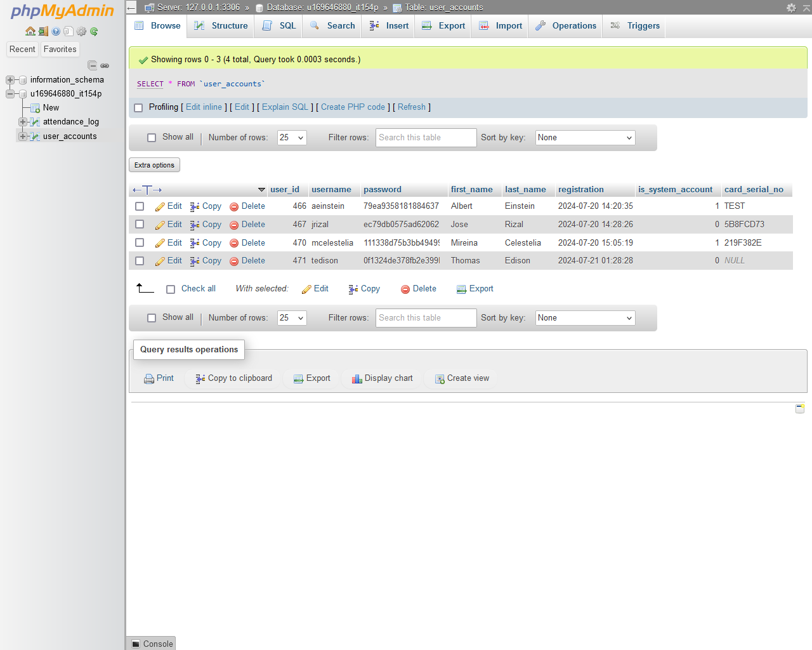Click the Extra options button

154,165
